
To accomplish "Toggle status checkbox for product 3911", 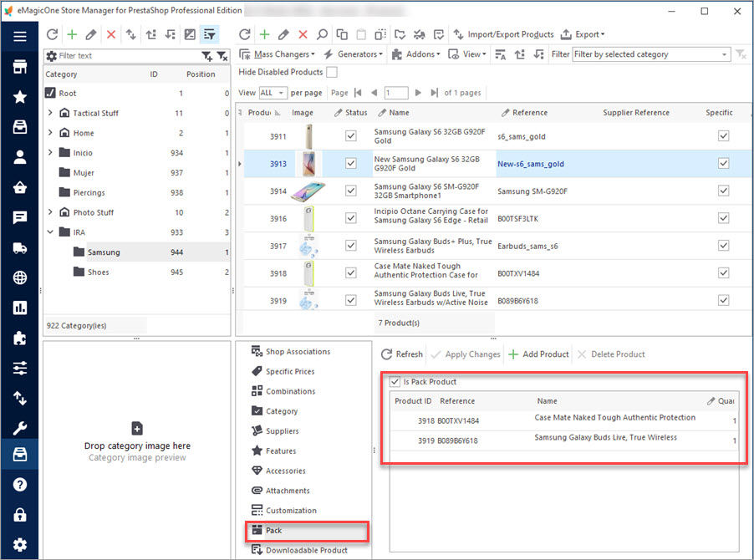I will (351, 136).
